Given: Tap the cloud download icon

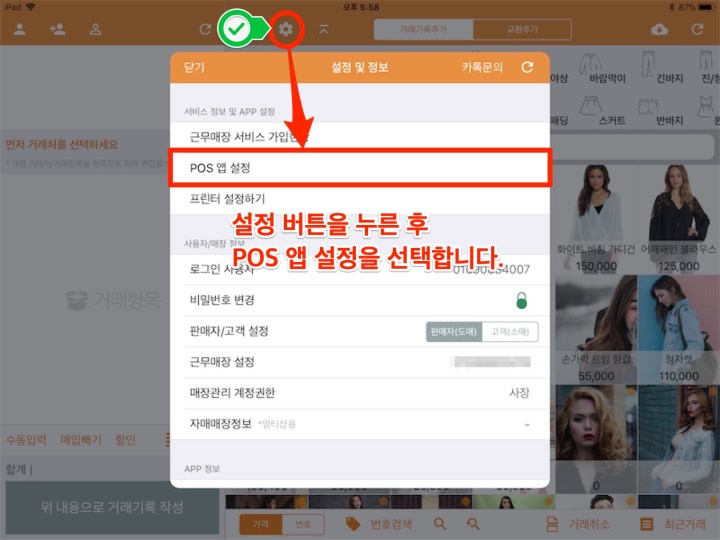Looking at the screenshot, I should click(x=659, y=30).
